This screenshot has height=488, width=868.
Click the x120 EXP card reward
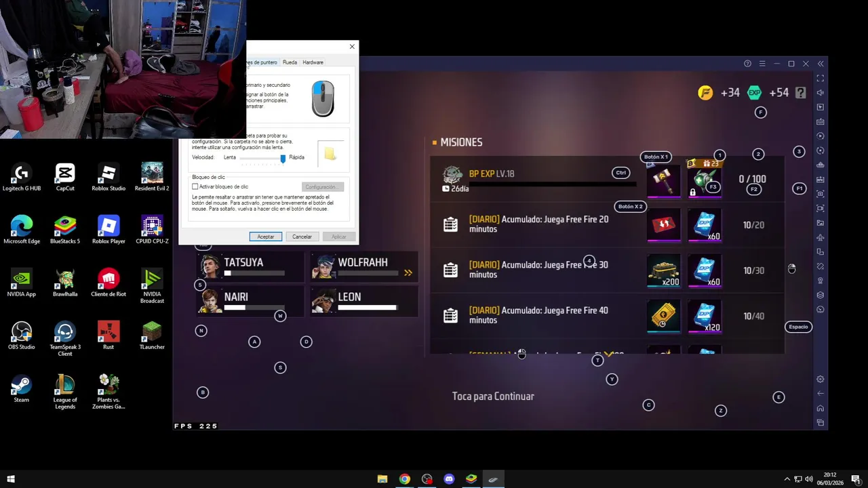(705, 317)
